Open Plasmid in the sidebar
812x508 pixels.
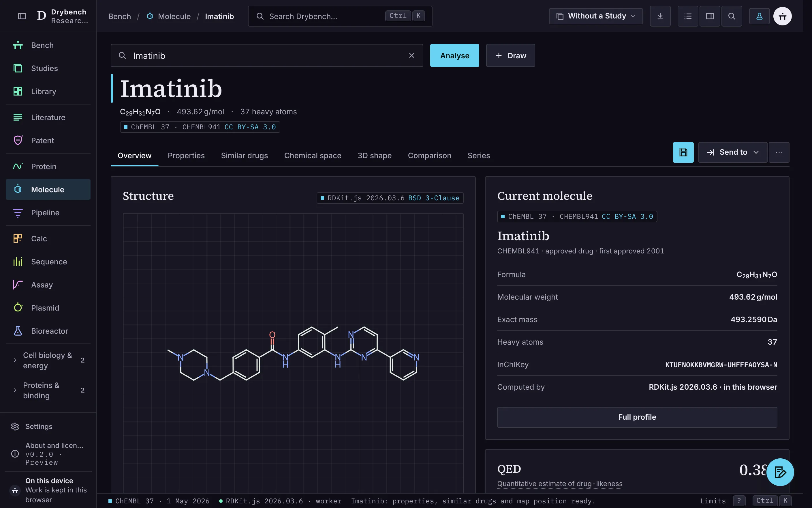(x=48, y=308)
